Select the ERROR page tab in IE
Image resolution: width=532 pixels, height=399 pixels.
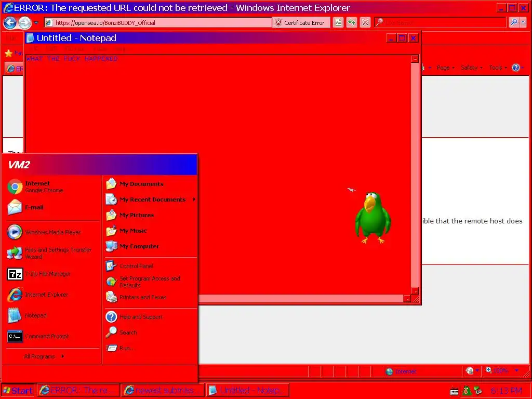14,69
